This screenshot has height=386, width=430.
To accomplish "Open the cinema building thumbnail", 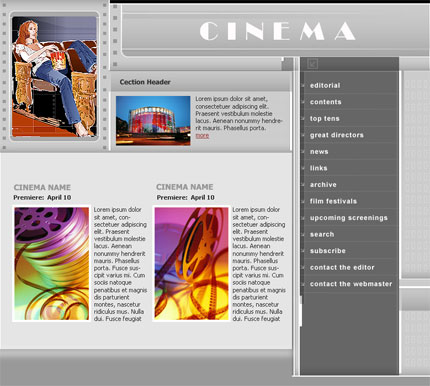I will 153,121.
